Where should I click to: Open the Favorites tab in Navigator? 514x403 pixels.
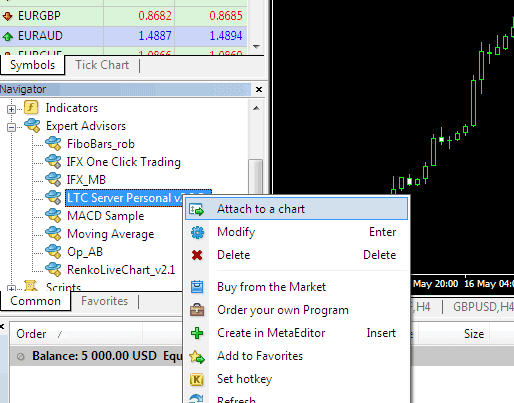(x=105, y=301)
